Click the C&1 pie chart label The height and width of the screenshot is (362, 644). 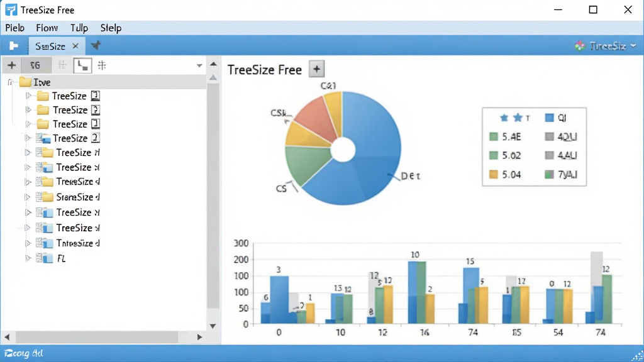click(x=328, y=85)
